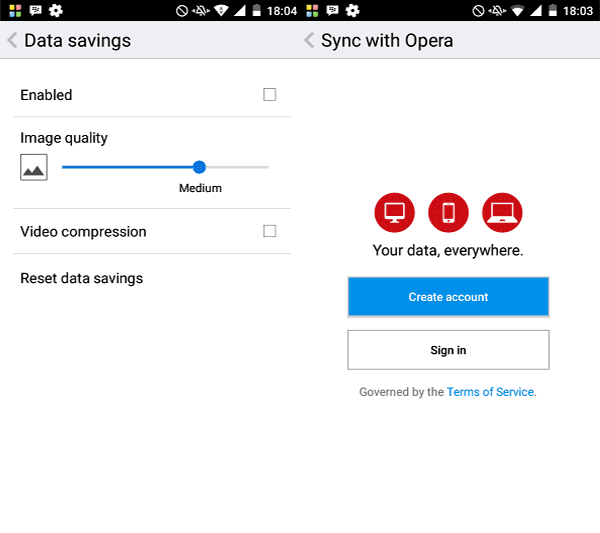Go back from Data savings screen

tap(12, 40)
